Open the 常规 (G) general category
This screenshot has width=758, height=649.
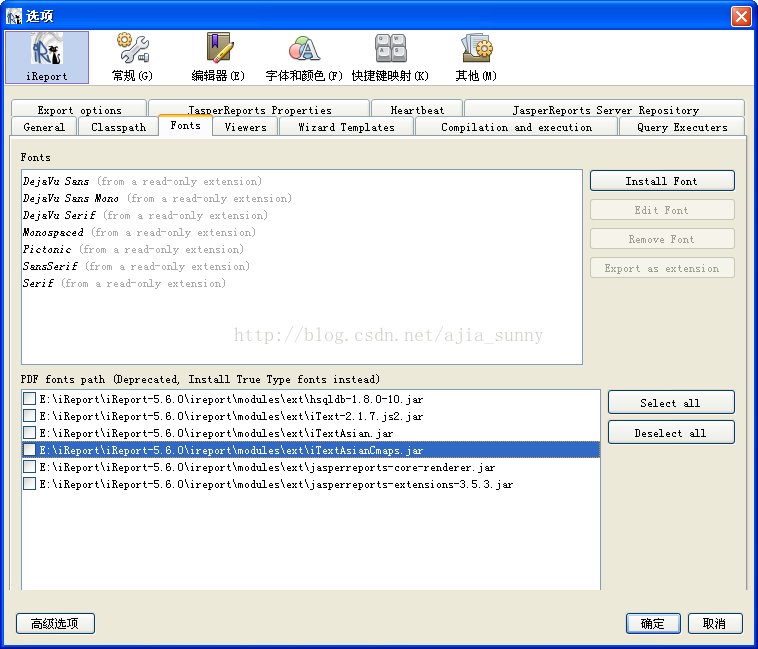point(132,58)
